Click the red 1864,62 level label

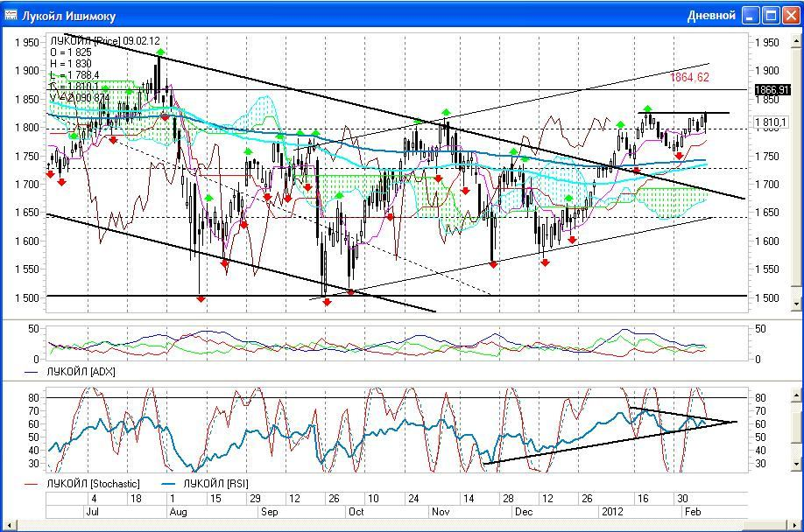click(689, 77)
